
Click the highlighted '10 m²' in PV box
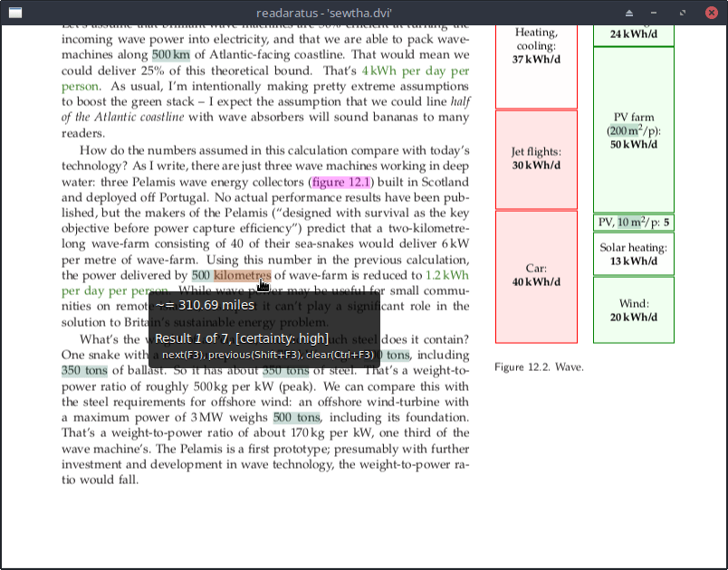[629, 223]
